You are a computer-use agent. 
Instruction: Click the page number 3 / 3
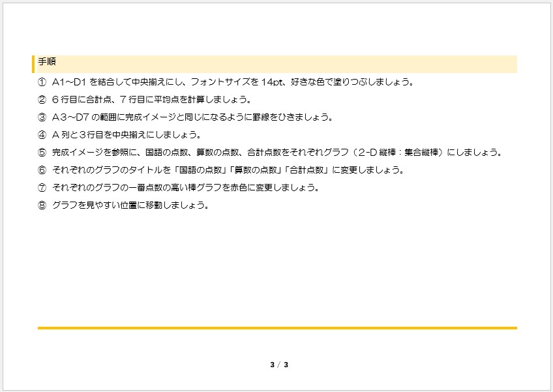(279, 365)
